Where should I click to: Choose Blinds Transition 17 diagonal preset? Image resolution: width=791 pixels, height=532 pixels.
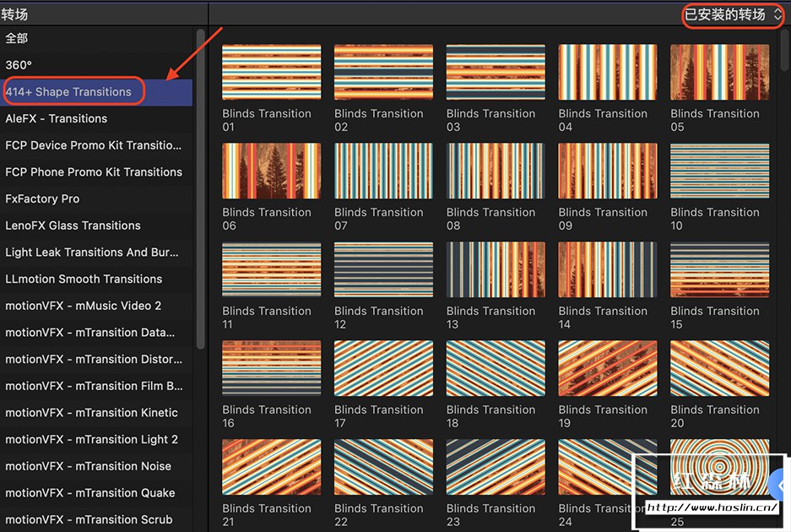tap(383, 369)
